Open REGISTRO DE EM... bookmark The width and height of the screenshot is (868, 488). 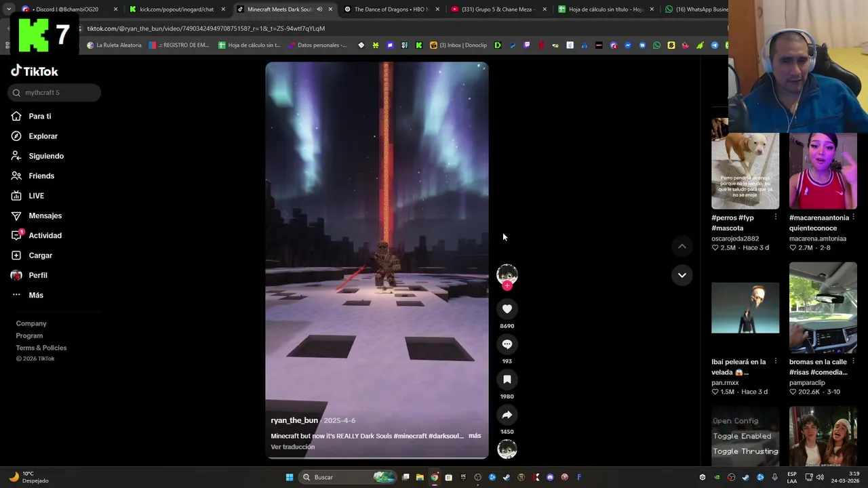(x=179, y=45)
